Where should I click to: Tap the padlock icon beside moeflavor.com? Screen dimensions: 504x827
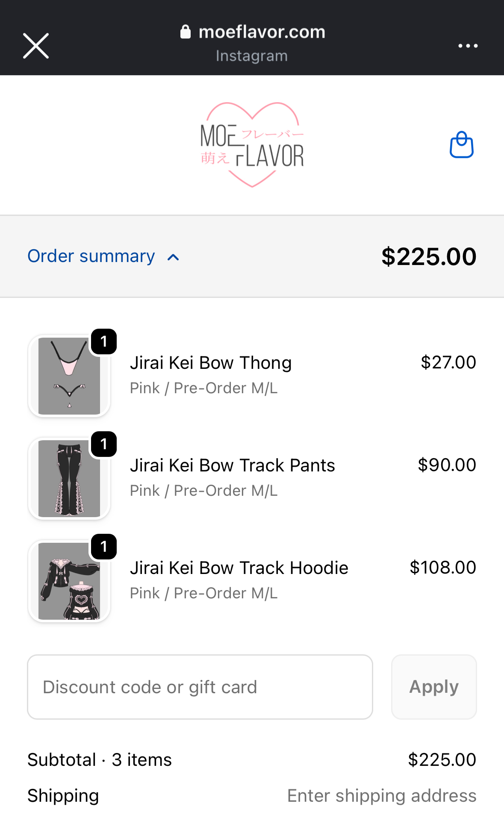(x=185, y=32)
